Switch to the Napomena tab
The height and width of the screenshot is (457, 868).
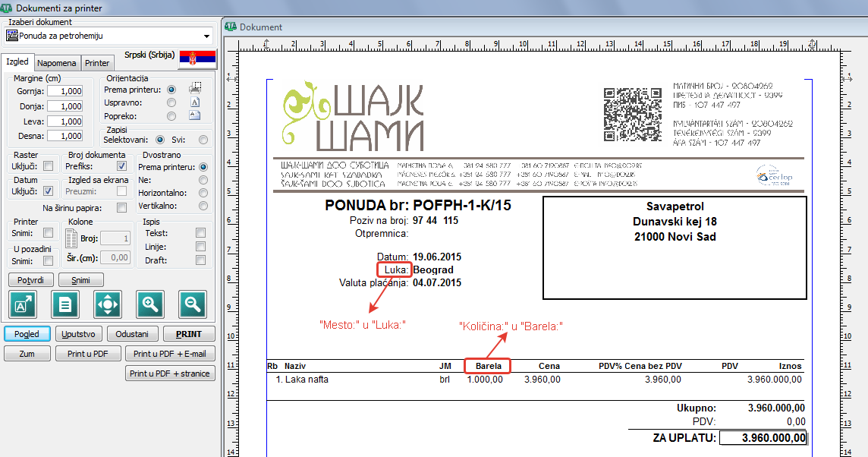pyautogui.click(x=57, y=63)
